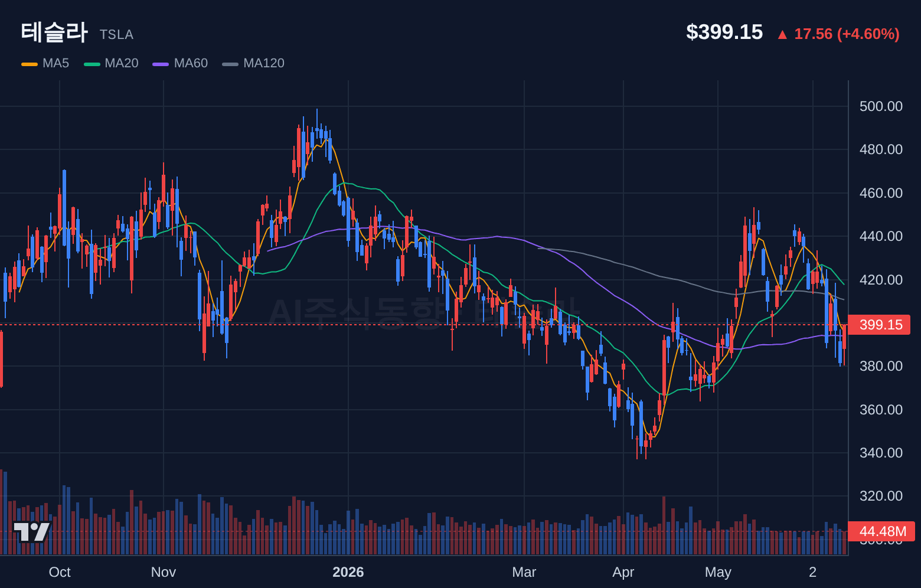Image resolution: width=921 pixels, height=588 pixels.
Task: Click the 480.00 price axis label
Action: pos(881,149)
